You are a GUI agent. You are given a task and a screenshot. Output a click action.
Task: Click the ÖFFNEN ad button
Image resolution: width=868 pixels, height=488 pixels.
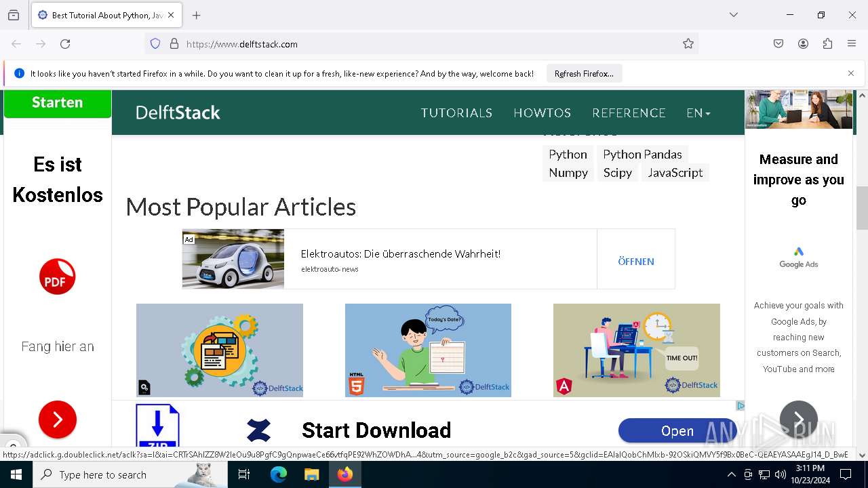(x=636, y=262)
